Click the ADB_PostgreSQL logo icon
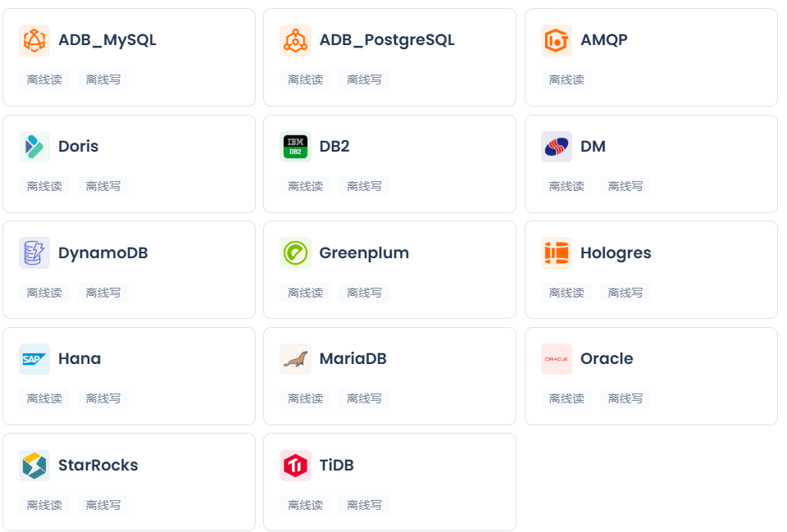This screenshot has width=787, height=532. coord(295,40)
